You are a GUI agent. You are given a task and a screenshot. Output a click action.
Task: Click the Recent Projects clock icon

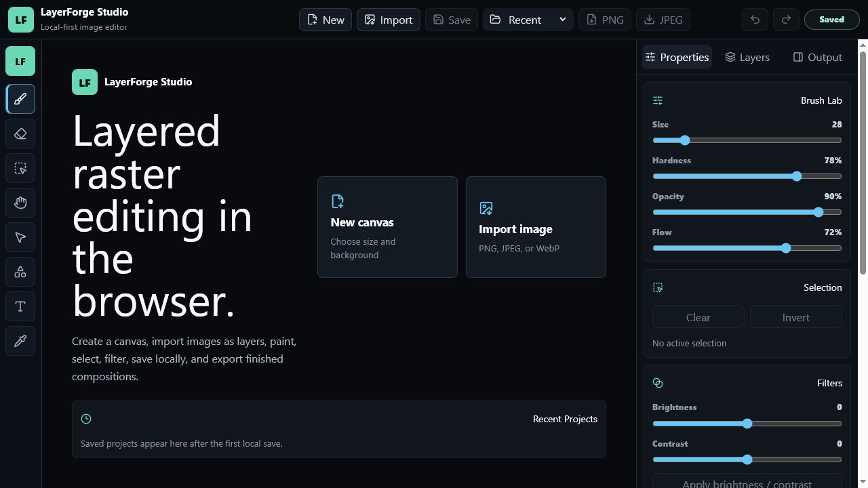pyautogui.click(x=86, y=419)
